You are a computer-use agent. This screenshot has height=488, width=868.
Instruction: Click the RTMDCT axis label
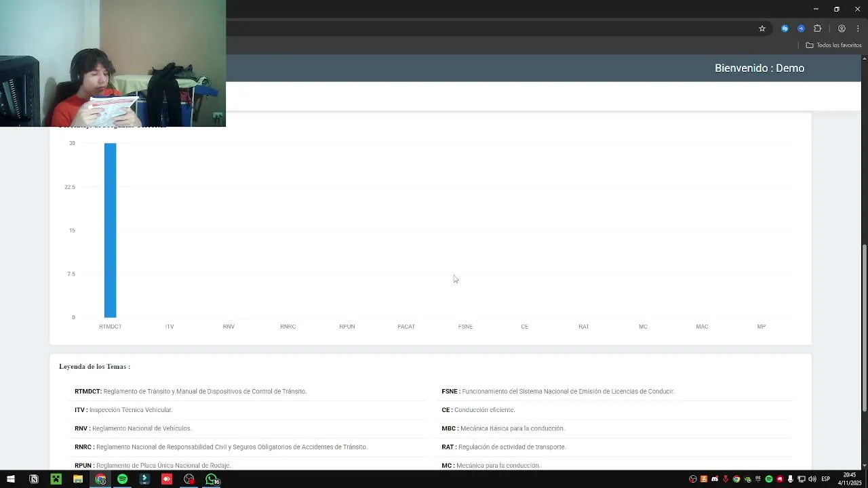click(110, 327)
